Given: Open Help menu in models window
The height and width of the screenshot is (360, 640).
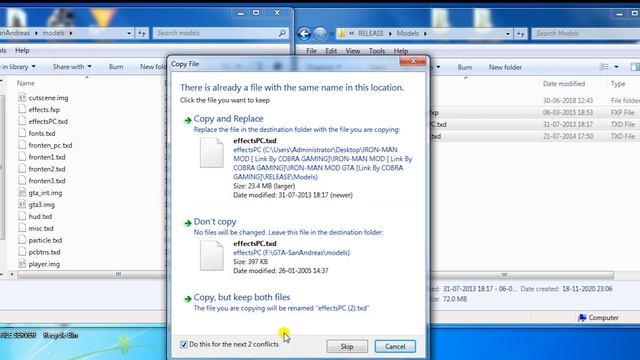Looking at the screenshot, I should coord(22,51).
